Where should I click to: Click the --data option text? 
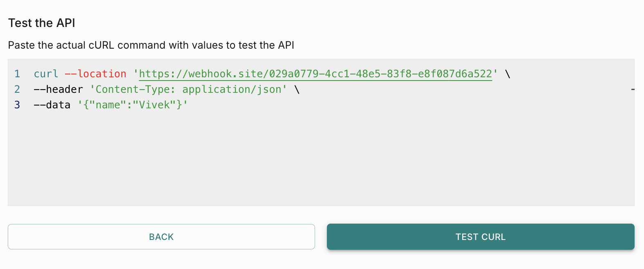[x=52, y=105]
